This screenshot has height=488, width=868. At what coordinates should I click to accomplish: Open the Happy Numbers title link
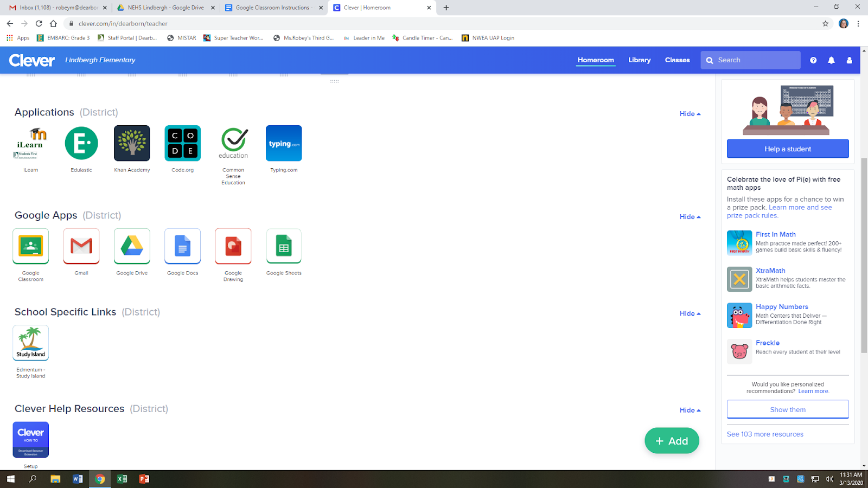(782, 307)
